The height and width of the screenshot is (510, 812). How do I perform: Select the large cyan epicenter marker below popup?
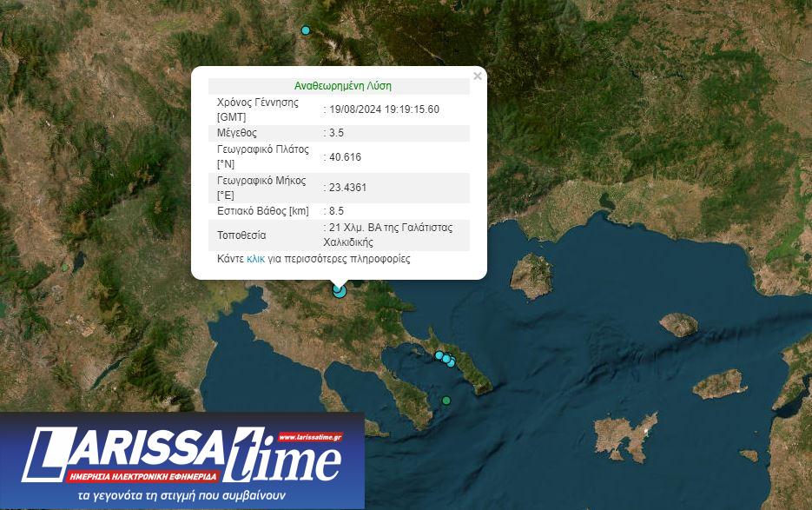[340, 292]
